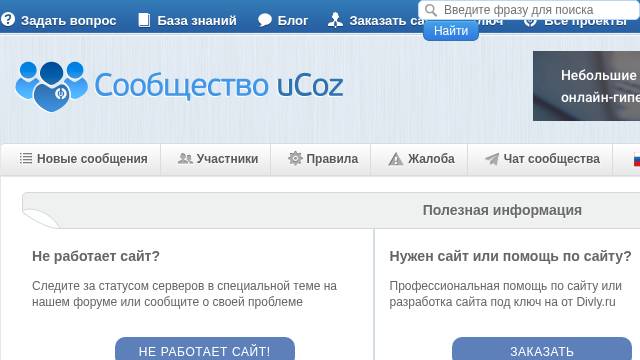Open the Новые сообщения tab
Viewport: 640px width, 360px height.
[81, 159]
